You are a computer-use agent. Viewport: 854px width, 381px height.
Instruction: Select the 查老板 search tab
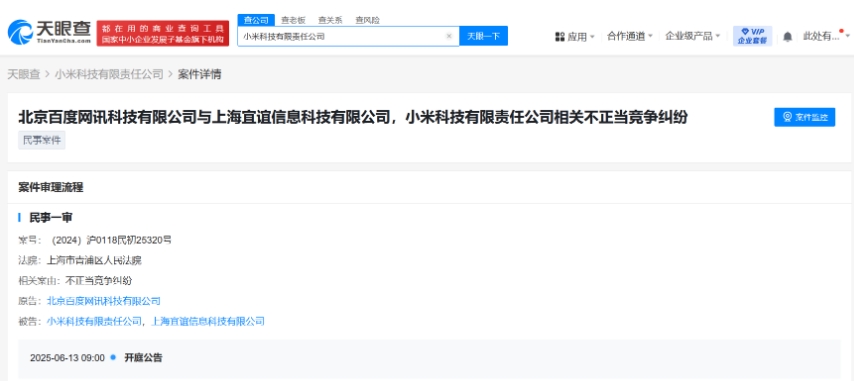click(x=293, y=20)
